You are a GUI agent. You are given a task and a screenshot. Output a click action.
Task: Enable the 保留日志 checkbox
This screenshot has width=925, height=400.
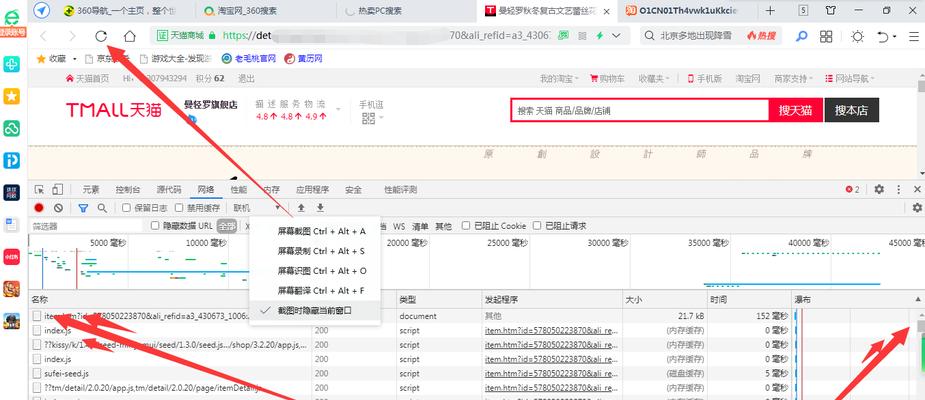(x=126, y=208)
